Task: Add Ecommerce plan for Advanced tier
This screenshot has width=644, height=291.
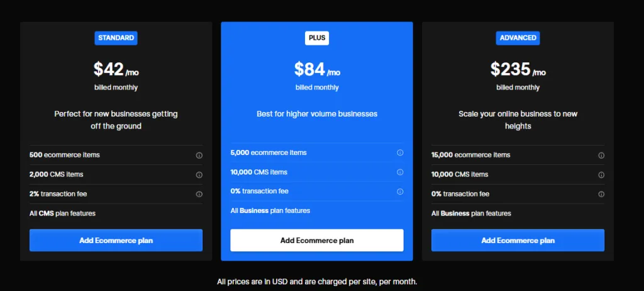Action: (518, 240)
